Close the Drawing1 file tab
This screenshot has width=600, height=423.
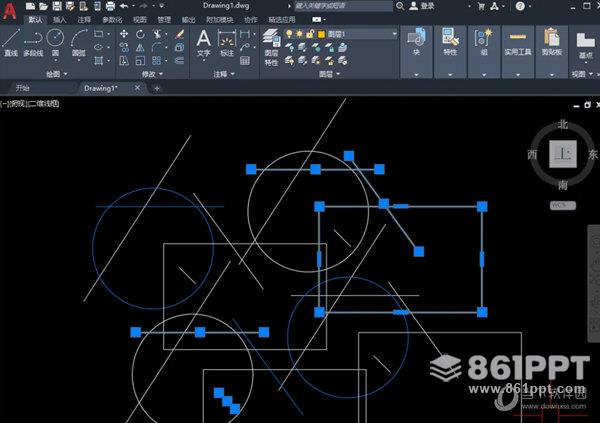pos(137,88)
